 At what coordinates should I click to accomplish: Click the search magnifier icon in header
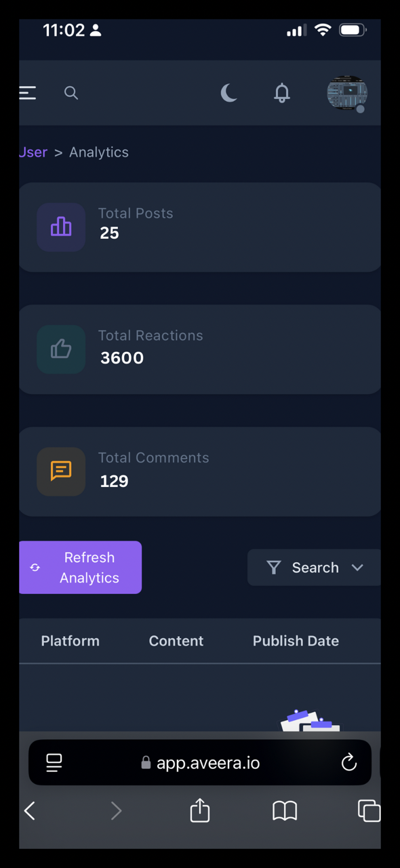71,93
